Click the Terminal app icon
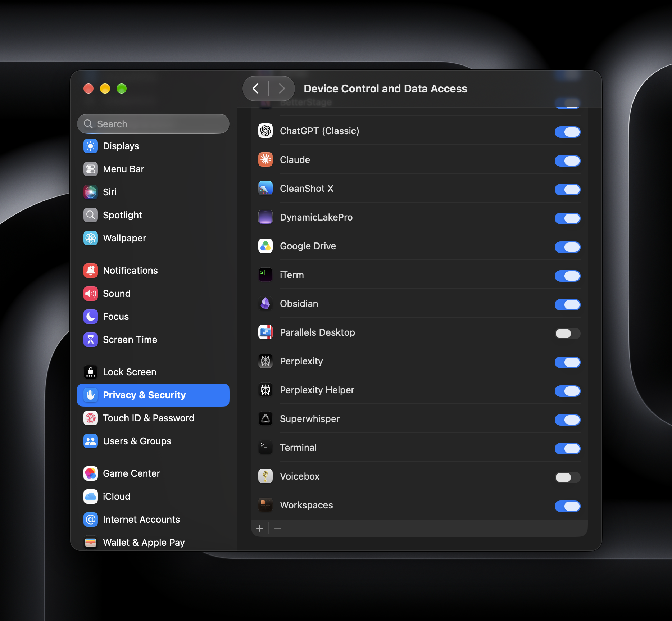Image resolution: width=672 pixels, height=621 pixels. (x=265, y=447)
